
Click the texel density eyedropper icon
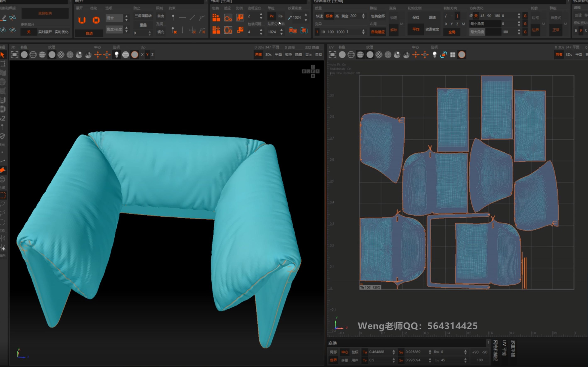pyautogui.click(x=290, y=17)
